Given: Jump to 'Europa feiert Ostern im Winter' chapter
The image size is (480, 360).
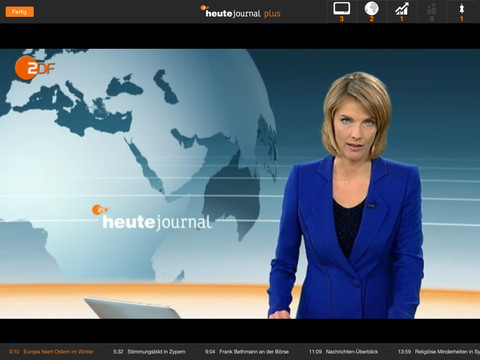Looking at the screenshot, I should pos(58,352).
